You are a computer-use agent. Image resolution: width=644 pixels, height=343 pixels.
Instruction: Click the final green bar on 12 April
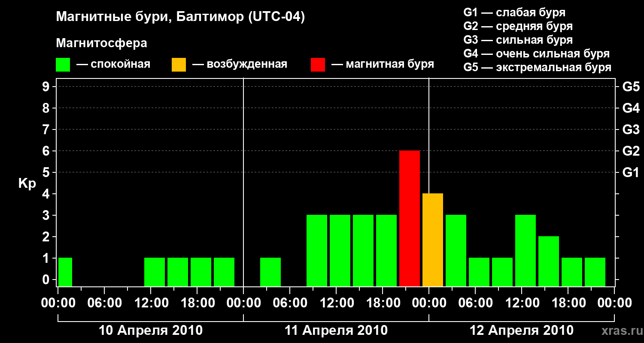coord(595,272)
